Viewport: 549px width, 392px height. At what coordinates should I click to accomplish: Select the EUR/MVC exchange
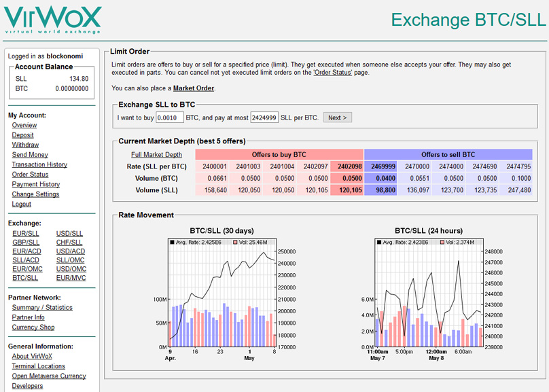point(71,278)
